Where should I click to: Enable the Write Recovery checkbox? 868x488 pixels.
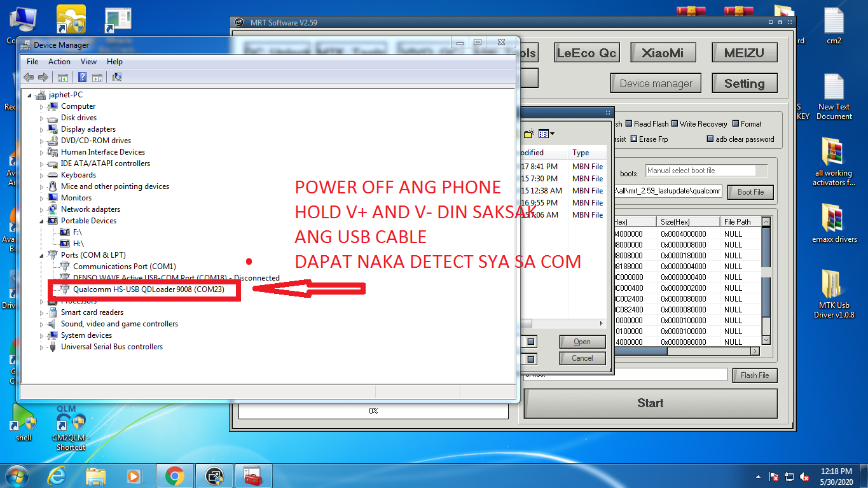pyautogui.click(x=675, y=124)
